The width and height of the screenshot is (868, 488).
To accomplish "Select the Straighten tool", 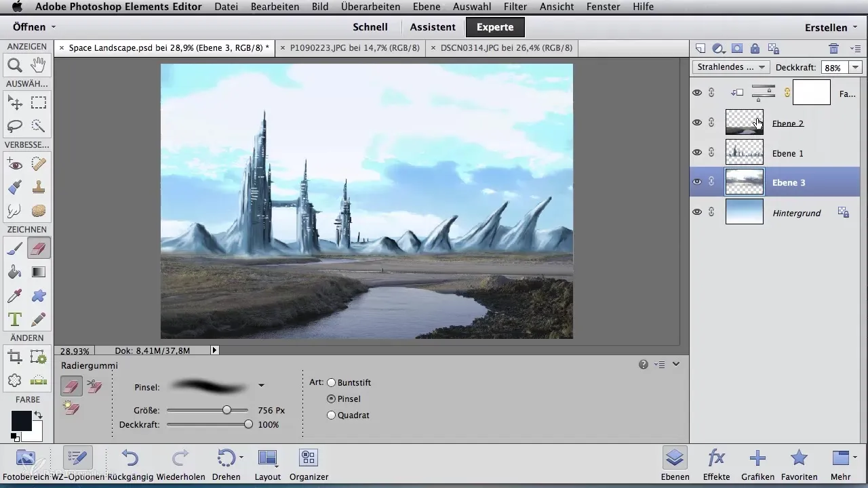I will pos(39,380).
